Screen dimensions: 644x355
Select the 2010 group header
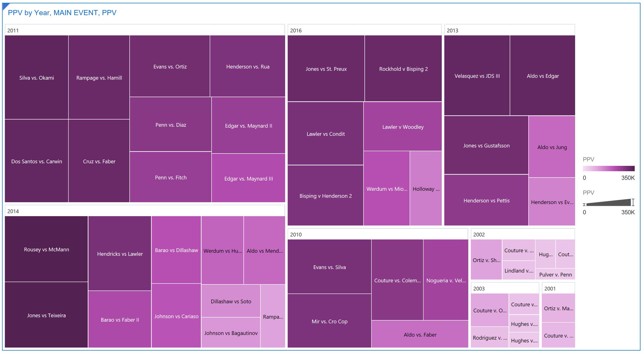pos(378,234)
